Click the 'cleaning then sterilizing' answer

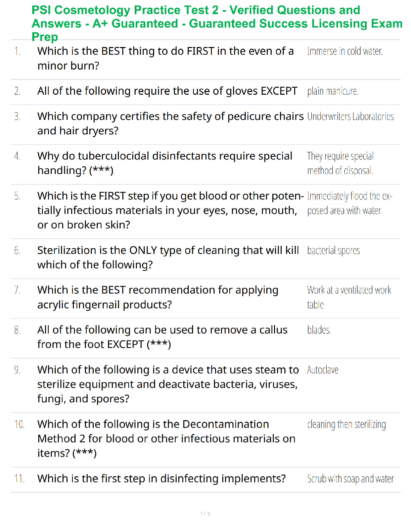347,425
